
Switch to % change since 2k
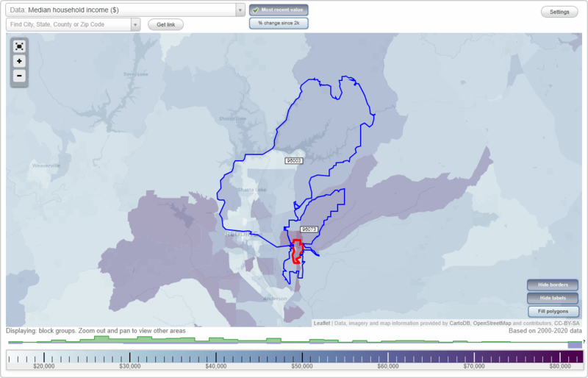pyautogui.click(x=279, y=23)
